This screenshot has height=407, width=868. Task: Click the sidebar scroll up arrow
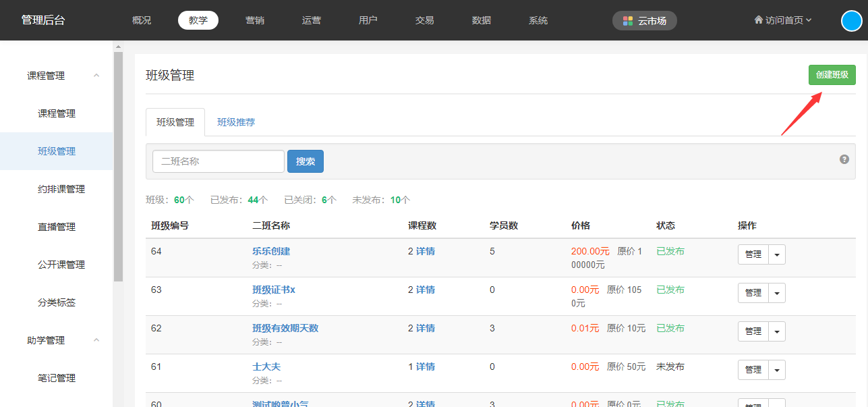tap(118, 47)
